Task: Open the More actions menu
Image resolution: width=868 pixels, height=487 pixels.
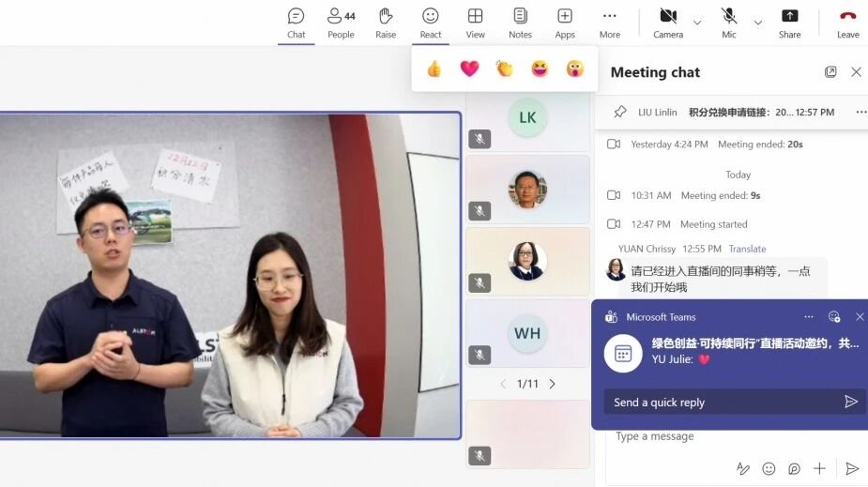Action: tap(610, 23)
